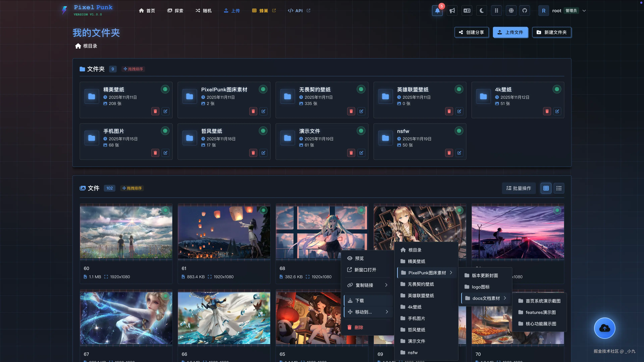The width and height of the screenshot is (644, 362).
Task: Move file to 核心功能展示图 folder
Action: pyautogui.click(x=541, y=324)
